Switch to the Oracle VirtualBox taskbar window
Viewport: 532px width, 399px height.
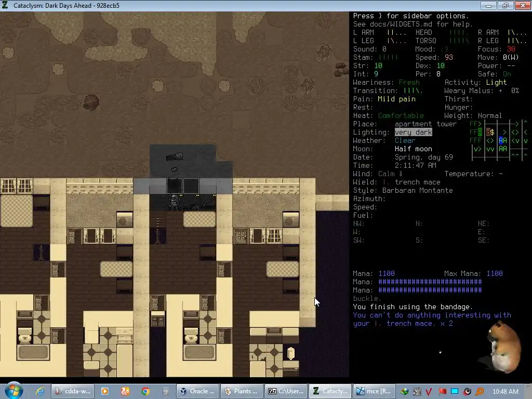tap(197, 391)
